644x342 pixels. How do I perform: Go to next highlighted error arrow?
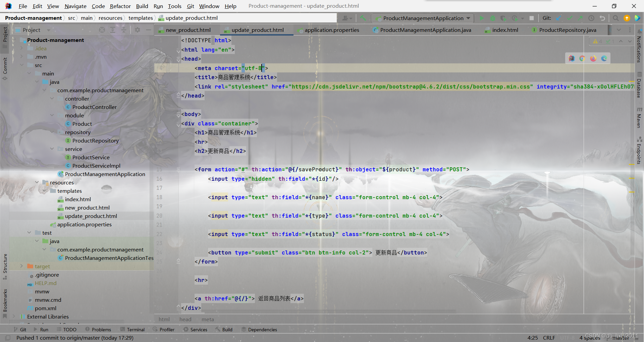coord(630,41)
